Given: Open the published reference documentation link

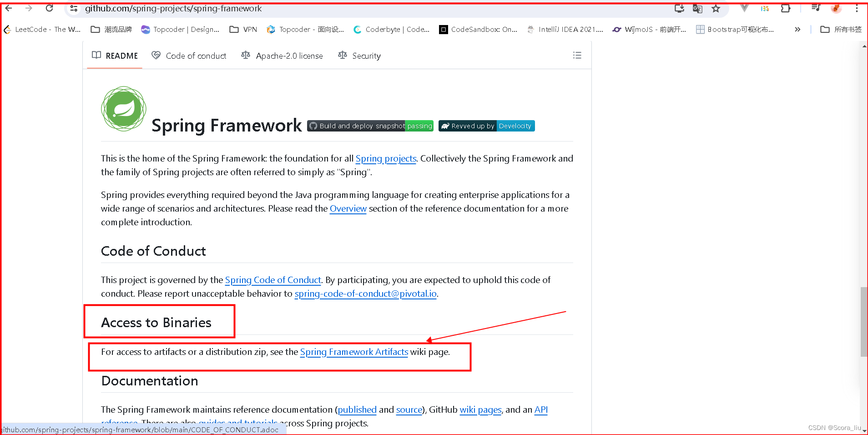Looking at the screenshot, I should (x=357, y=410).
